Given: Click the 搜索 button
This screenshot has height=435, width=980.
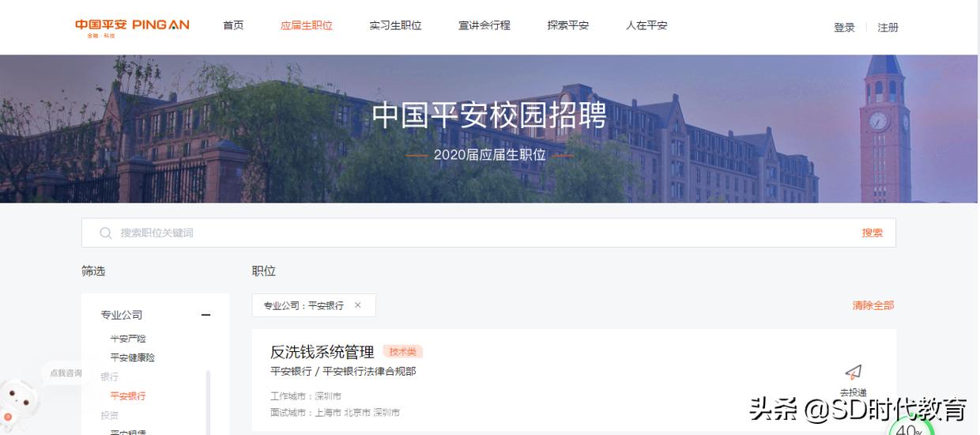Looking at the screenshot, I should coord(873,233).
